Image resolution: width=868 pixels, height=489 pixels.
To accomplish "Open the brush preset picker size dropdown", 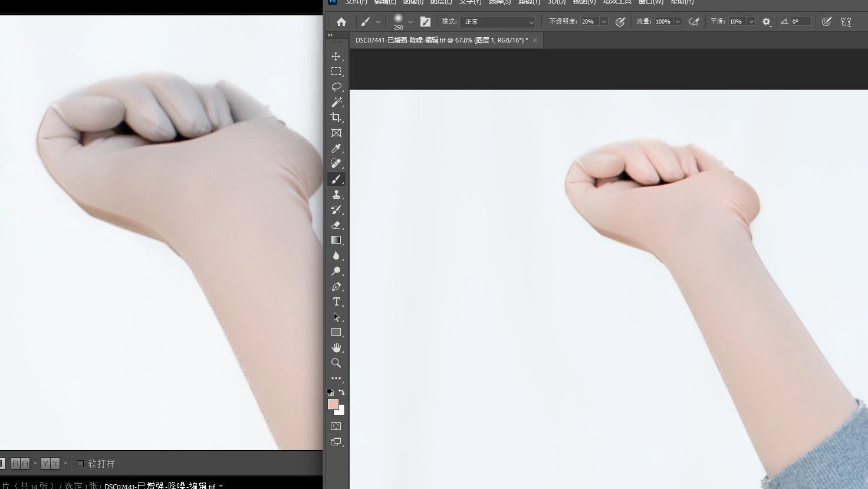I will (x=410, y=22).
